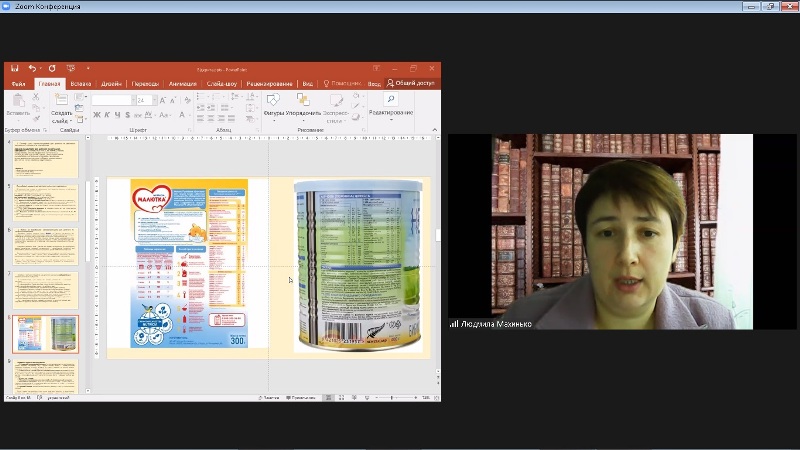Click Заметки button in status bar
The height and width of the screenshot is (450, 800).
point(268,397)
